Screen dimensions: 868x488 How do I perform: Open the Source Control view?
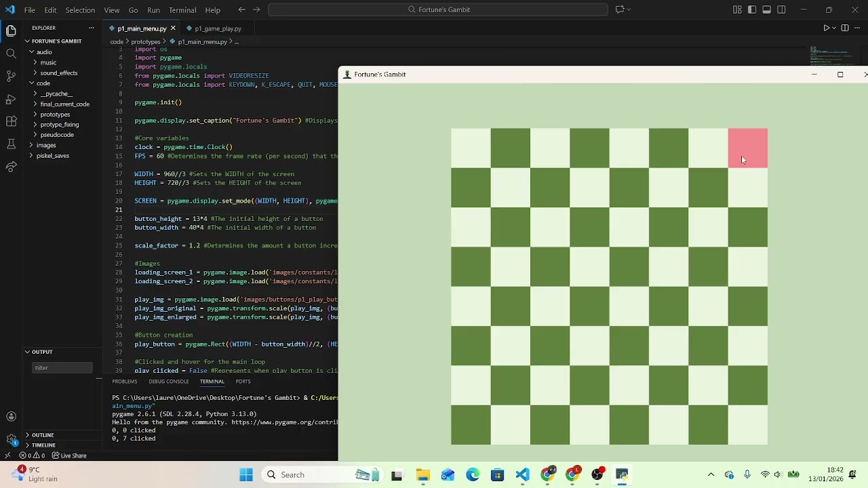11,76
